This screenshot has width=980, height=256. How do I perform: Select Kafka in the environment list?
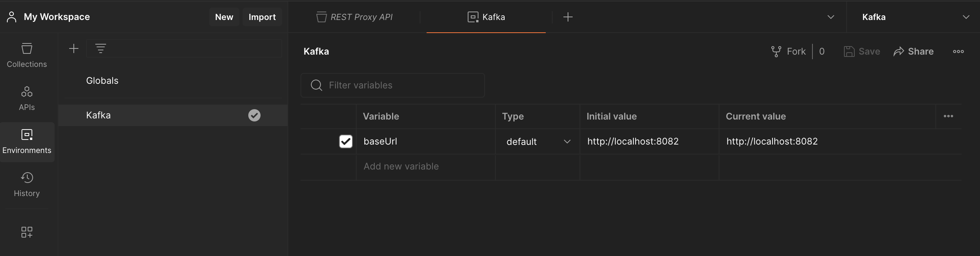173,115
